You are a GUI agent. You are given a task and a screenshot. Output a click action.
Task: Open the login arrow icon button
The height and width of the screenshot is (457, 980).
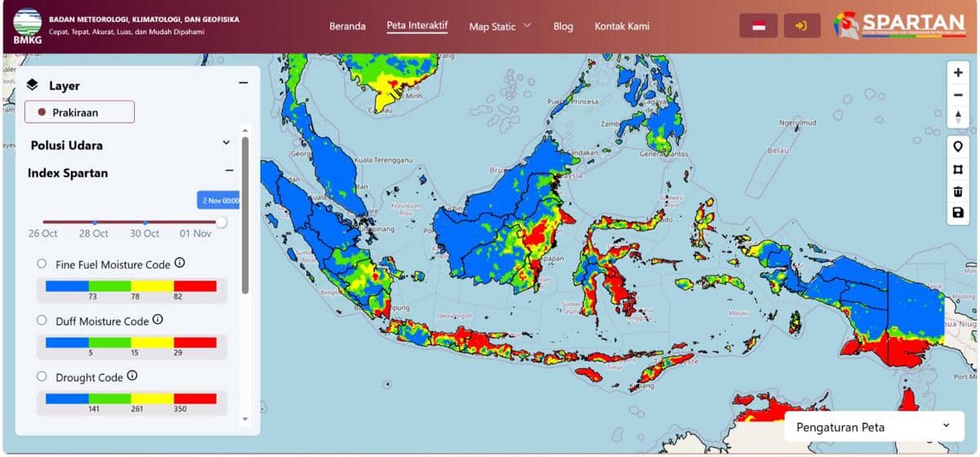click(x=802, y=26)
